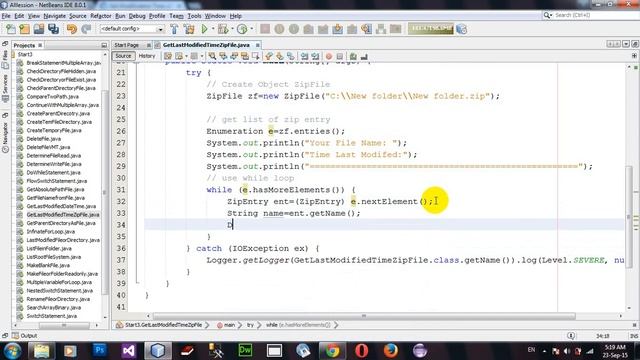Open the File menu
The height and width of the screenshot is (360, 640).
(6, 16)
